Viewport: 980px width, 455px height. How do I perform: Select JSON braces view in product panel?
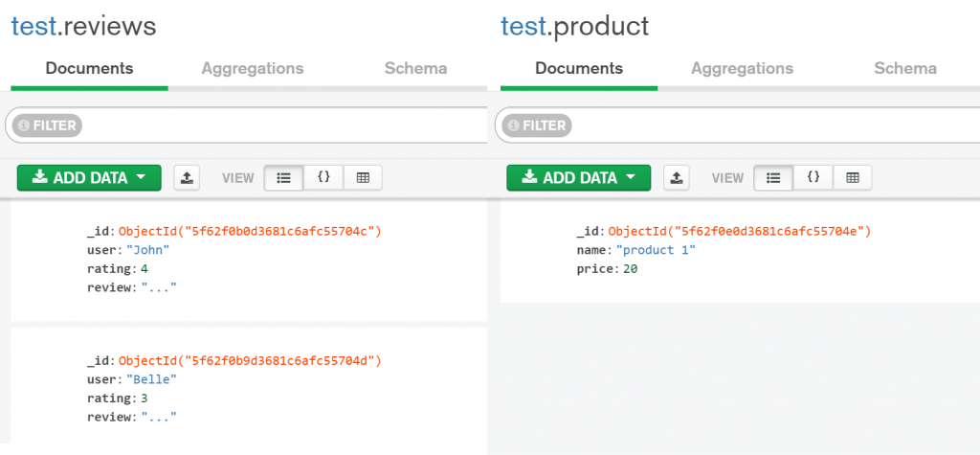tap(813, 177)
